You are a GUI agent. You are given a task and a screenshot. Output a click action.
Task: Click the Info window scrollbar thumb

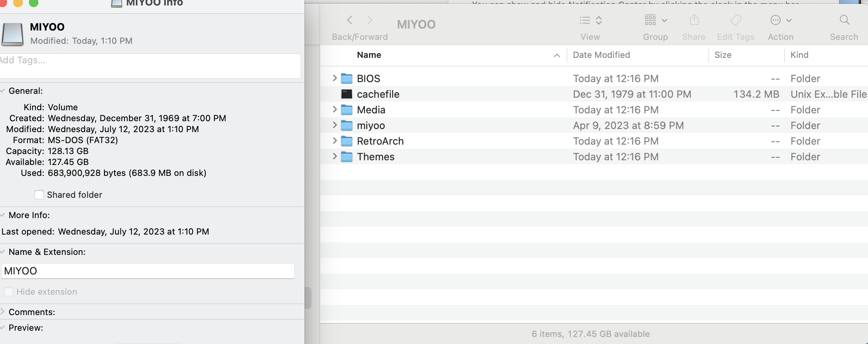click(308, 298)
